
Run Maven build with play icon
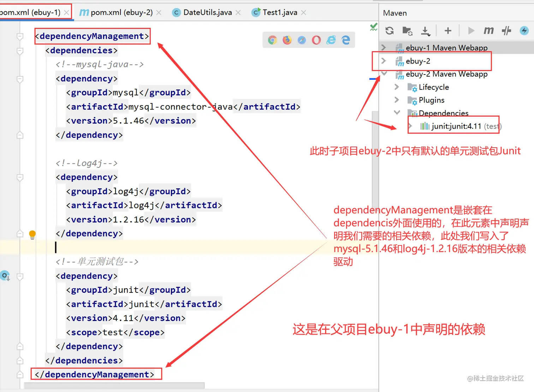coord(471,31)
